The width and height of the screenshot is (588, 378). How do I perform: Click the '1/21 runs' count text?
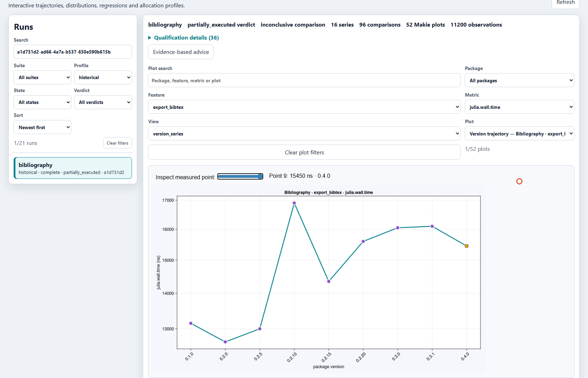click(x=26, y=143)
